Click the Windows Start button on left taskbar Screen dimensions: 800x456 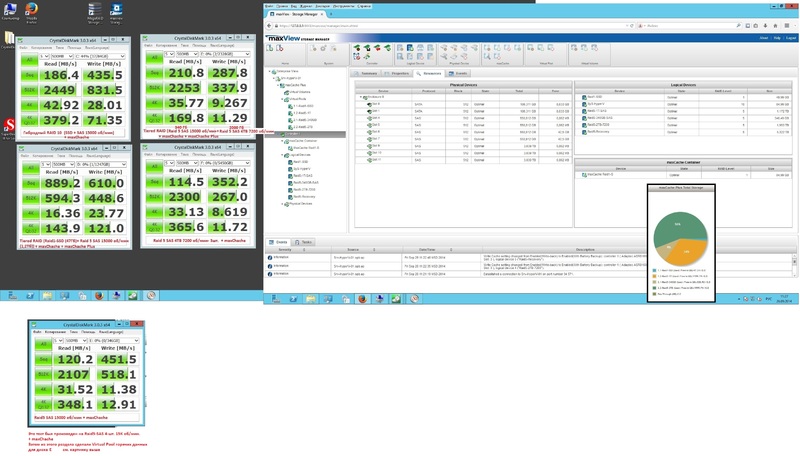tap(5, 296)
